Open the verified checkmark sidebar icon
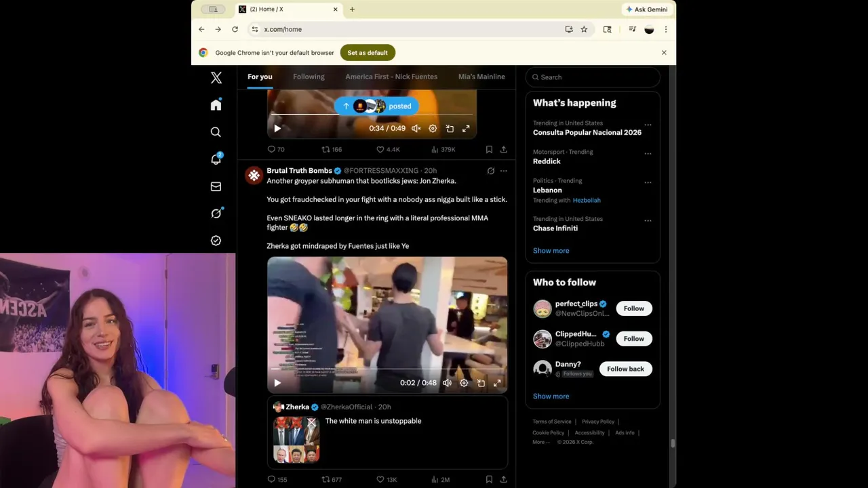The image size is (868, 488). point(216,241)
